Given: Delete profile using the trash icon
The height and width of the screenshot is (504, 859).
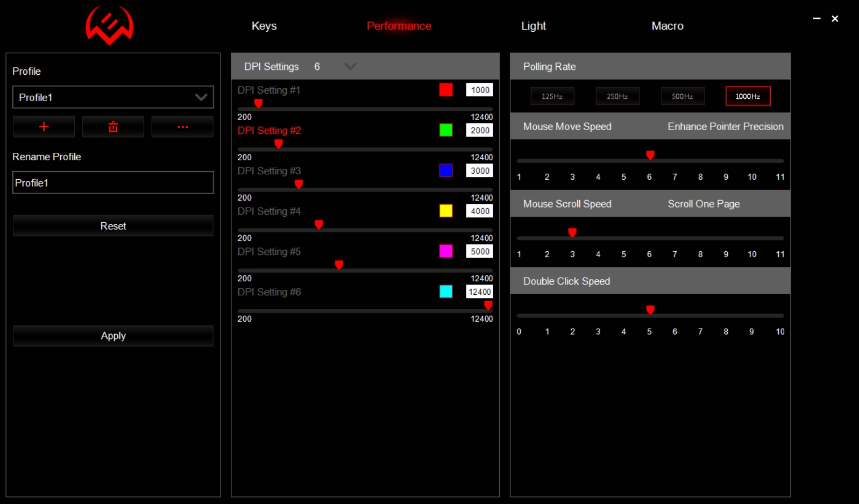Looking at the screenshot, I should coord(113,127).
